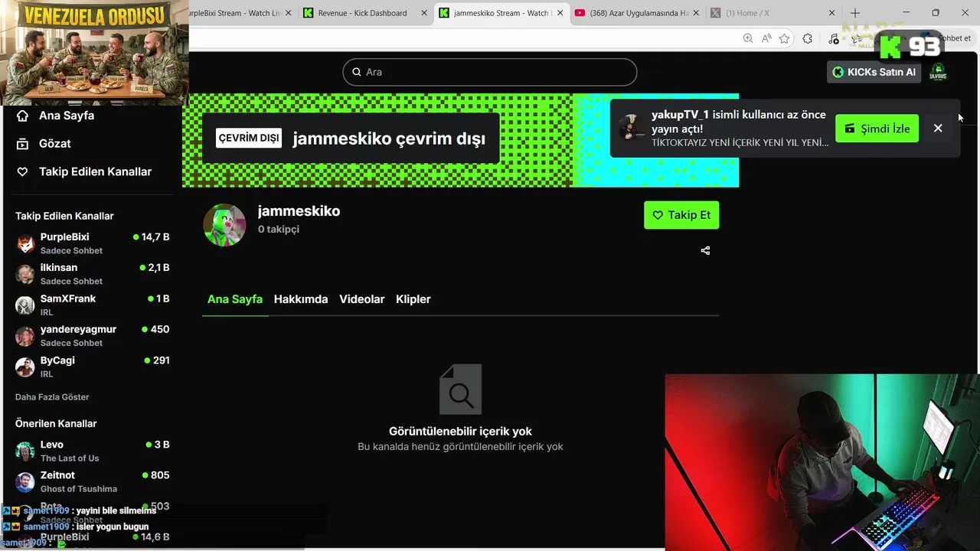Open yandereyagmur followed channel

coord(93,335)
